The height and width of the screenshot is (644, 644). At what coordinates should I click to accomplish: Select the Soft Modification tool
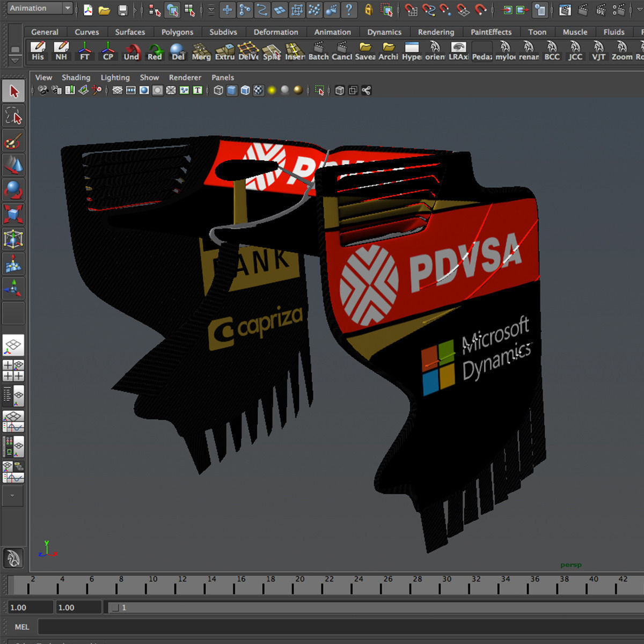coord(13,264)
